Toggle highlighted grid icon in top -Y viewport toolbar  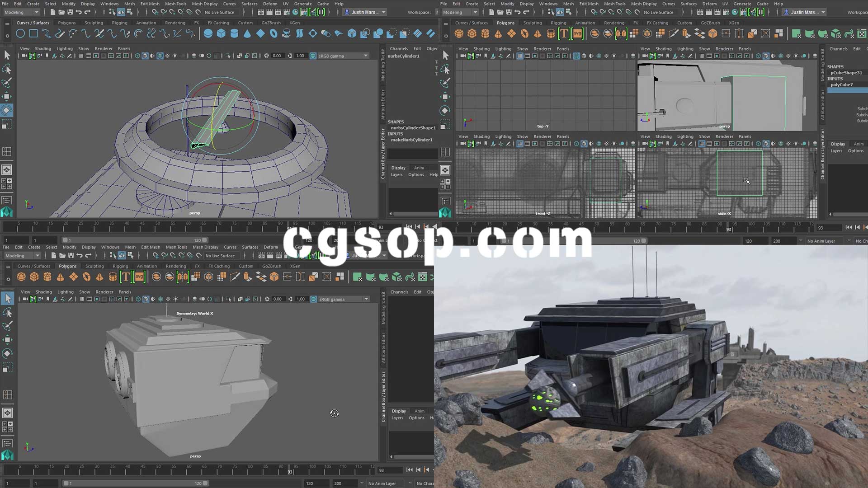(x=520, y=56)
